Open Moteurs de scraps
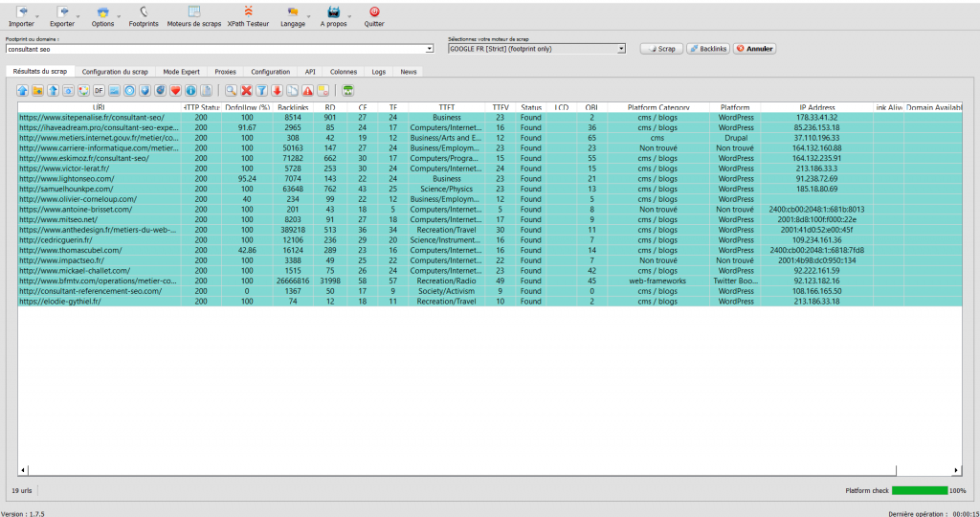Screen dimensions: 980x517 193,16
